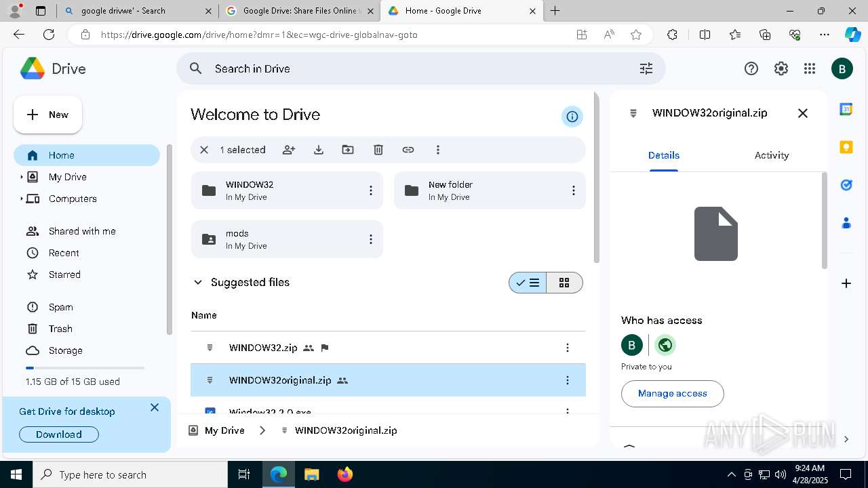Switch to grid layout view

[x=564, y=283]
